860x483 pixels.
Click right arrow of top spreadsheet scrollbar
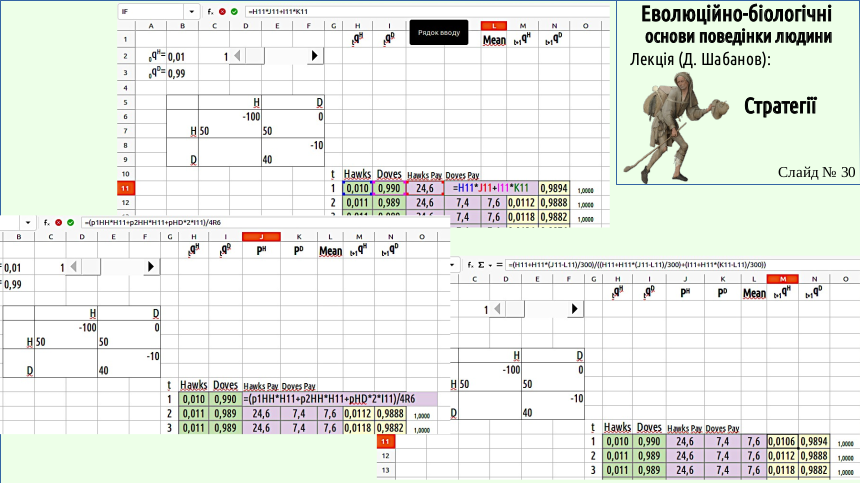point(316,57)
